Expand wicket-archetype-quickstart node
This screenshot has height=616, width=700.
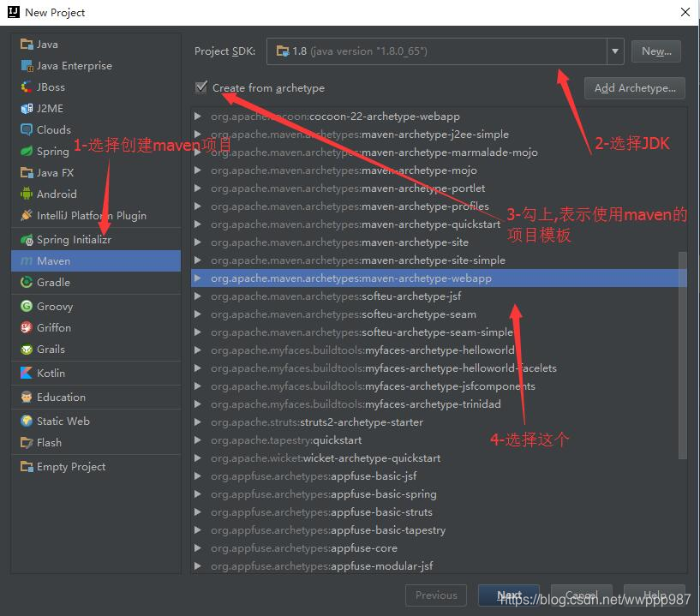point(197,458)
